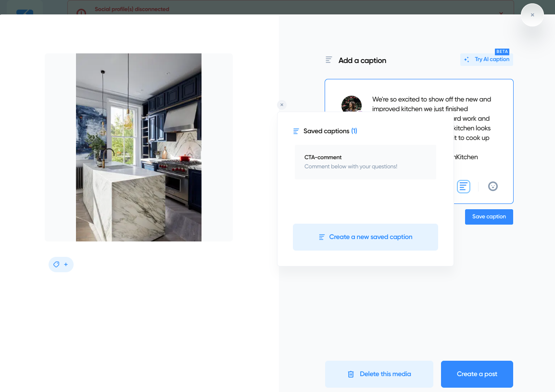Click the saved captions count link (1)
555x392 pixels.
[354, 131]
